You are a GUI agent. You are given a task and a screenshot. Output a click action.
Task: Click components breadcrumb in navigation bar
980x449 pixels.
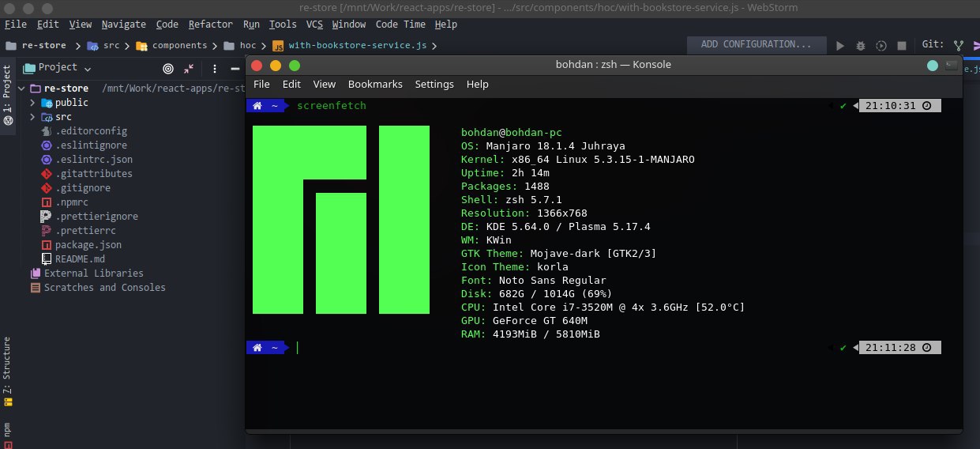click(172, 46)
